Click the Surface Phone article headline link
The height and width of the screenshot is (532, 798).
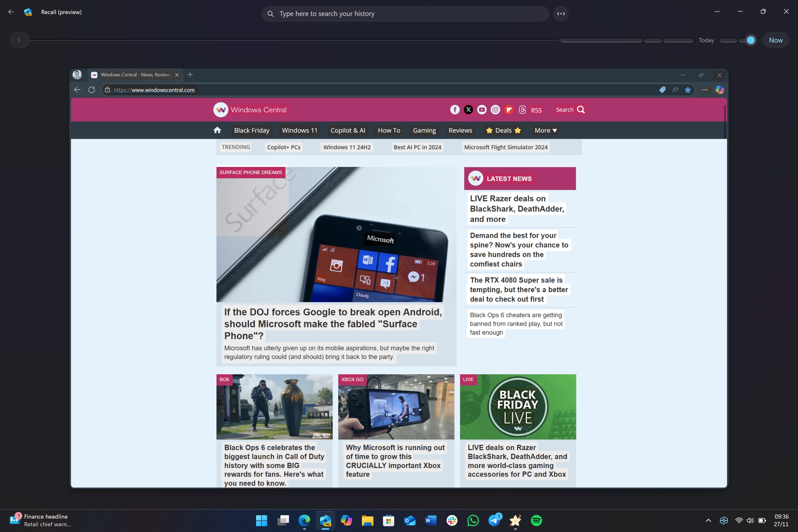click(x=332, y=324)
